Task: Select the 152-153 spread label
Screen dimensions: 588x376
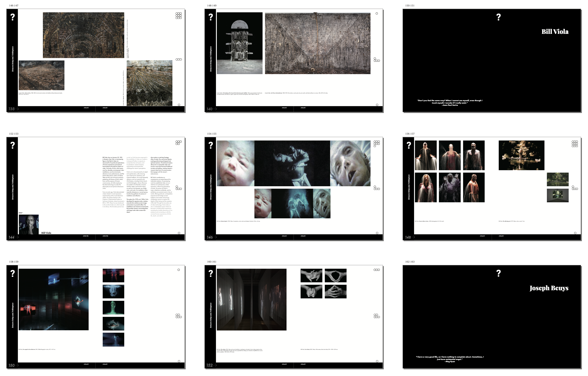Action: coord(14,134)
